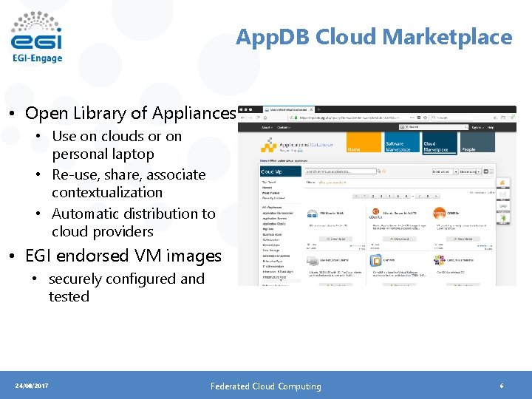Screen dimensions: 532x399
Task: Click the browser reload button
Action: tap(258, 117)
